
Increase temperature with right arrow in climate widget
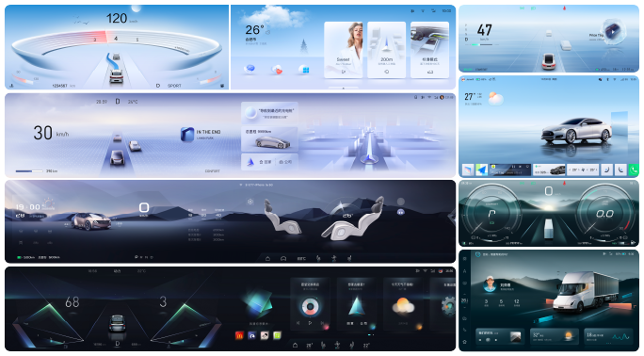click(596, 170)
